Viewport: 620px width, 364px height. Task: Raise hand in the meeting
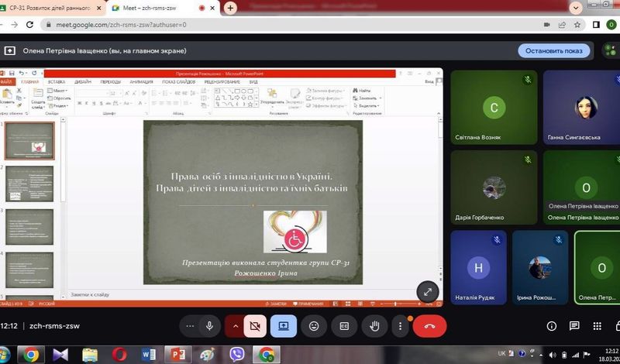click(374, 326)
